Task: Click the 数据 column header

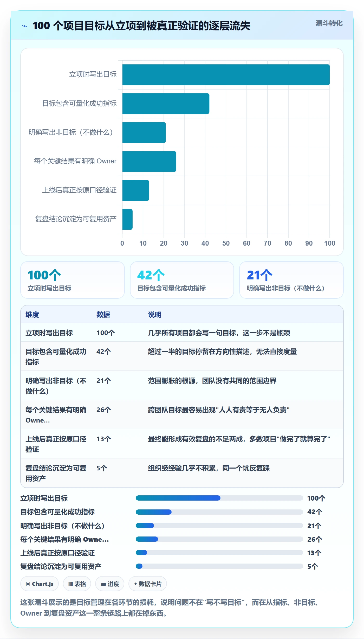Action: [x=103, y=315]
